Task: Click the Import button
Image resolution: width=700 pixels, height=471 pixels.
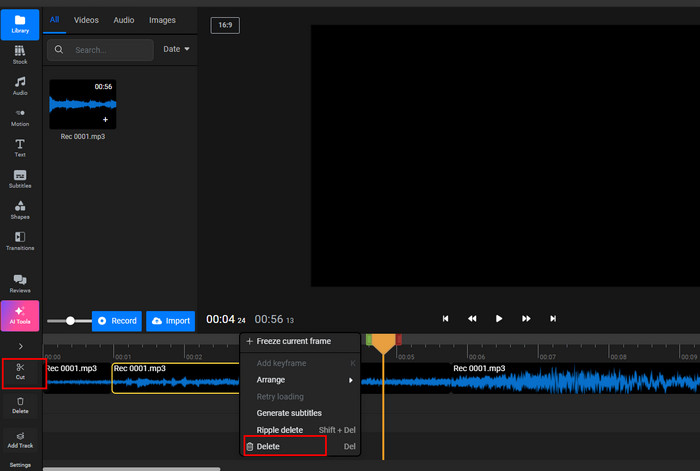Action: 171,321
